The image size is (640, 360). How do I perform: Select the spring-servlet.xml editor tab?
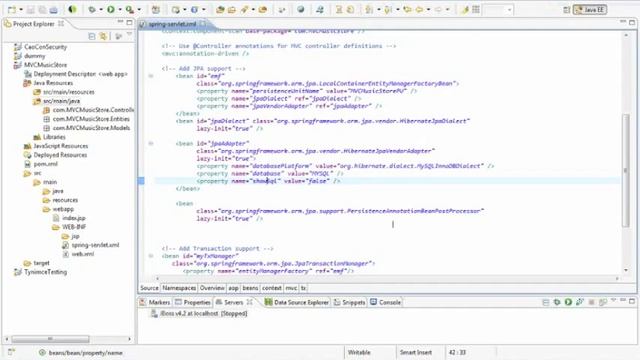coord(173,24)
